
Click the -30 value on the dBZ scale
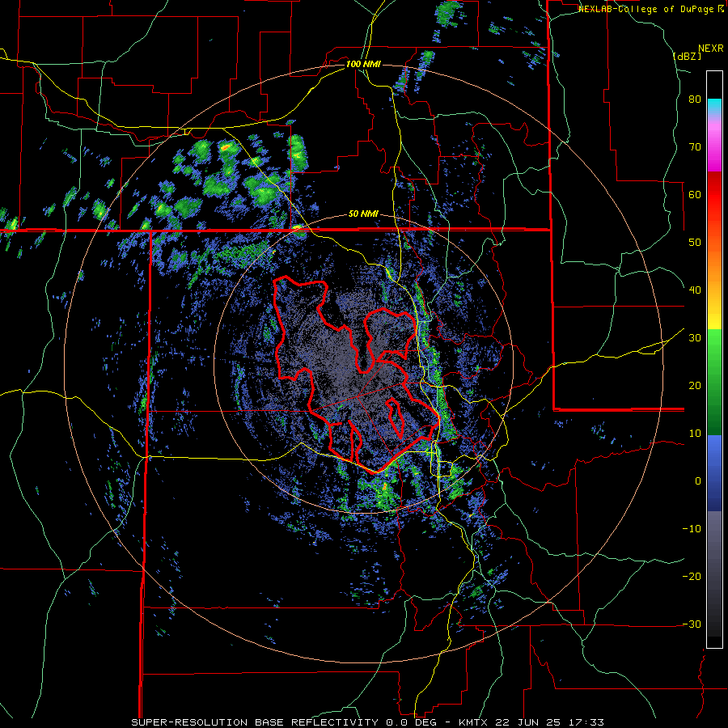coord(692,624)
